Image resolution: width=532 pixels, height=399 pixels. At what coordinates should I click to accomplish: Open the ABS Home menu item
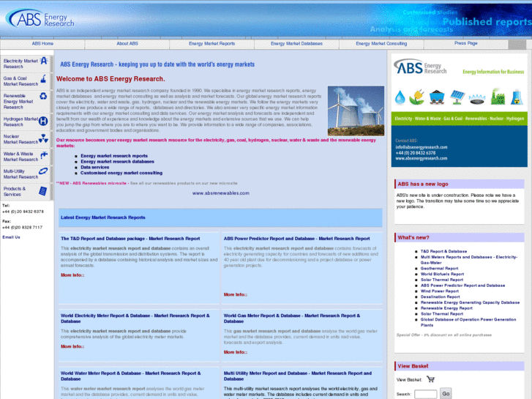42,43
